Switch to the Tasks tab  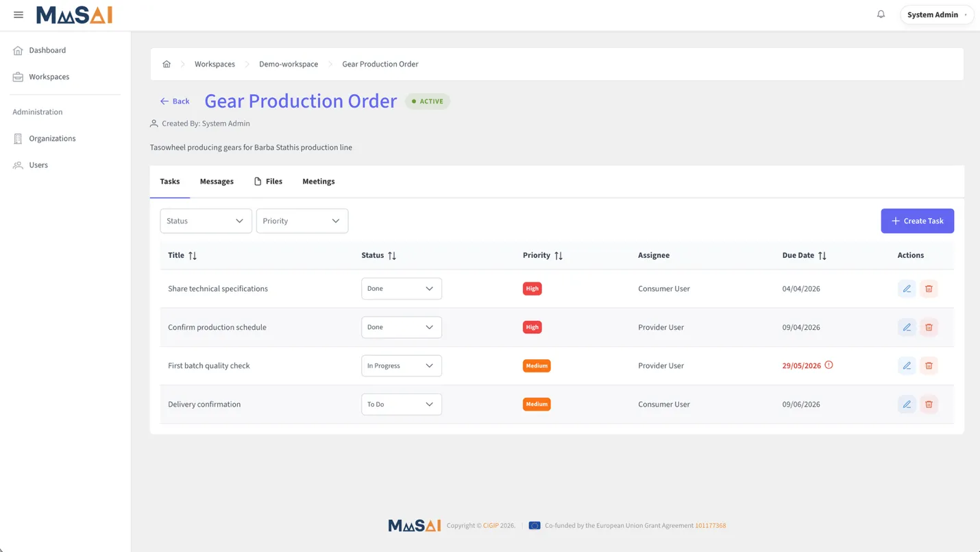tap(170, 182)
